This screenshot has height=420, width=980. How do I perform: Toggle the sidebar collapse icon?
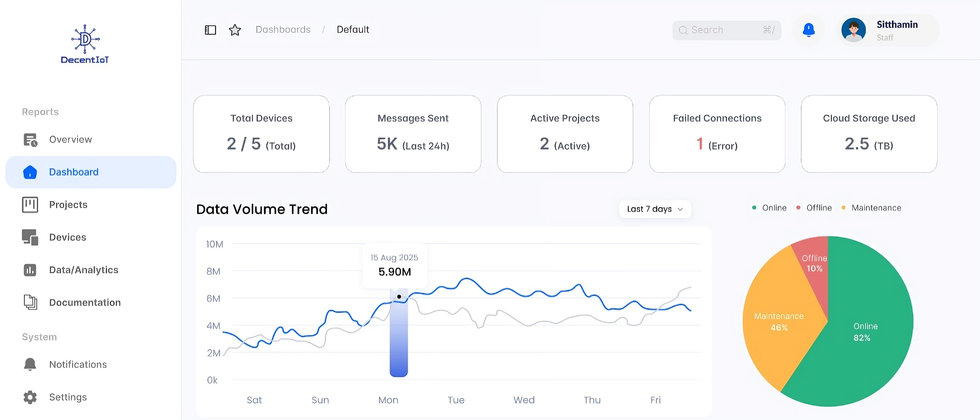(210, 30)
